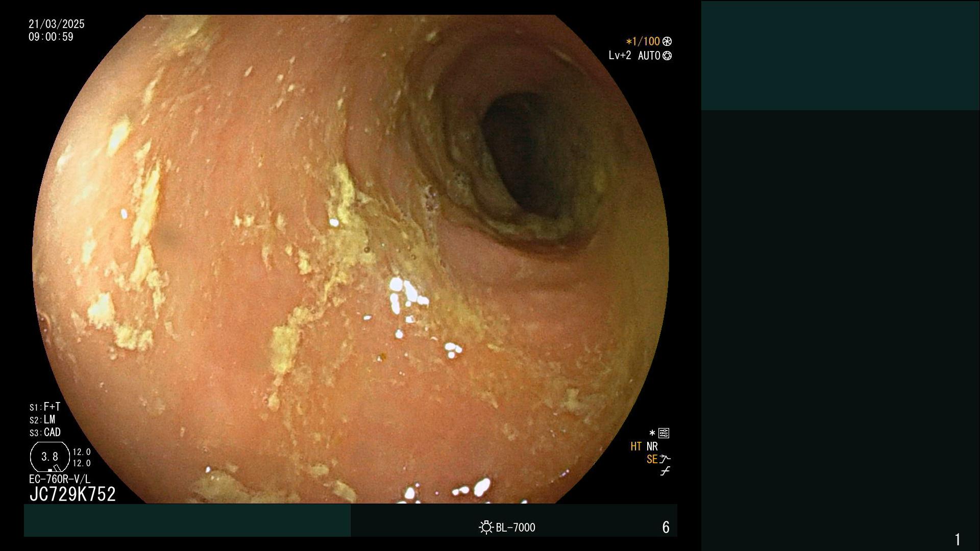Click the AUTO label
Screen dimensions: 980x551
[x=649, y=56]
